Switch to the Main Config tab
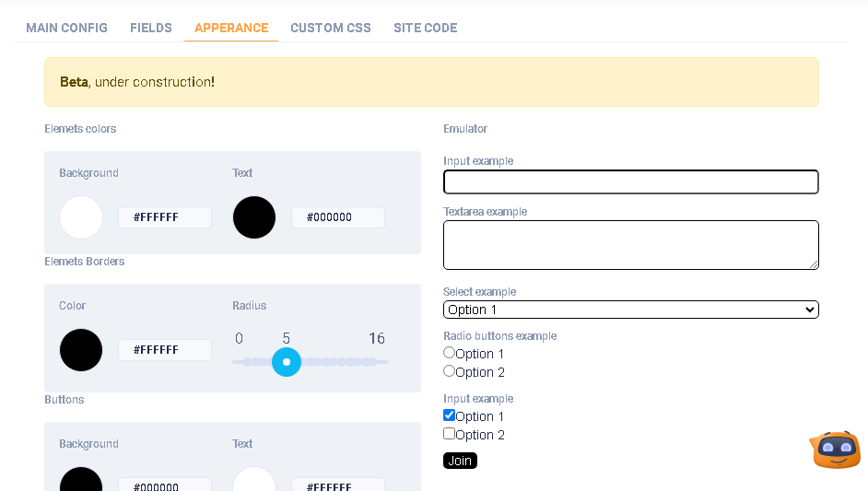Image resolution: width=868 pixels, height=491 pixels. click(66, 28)
